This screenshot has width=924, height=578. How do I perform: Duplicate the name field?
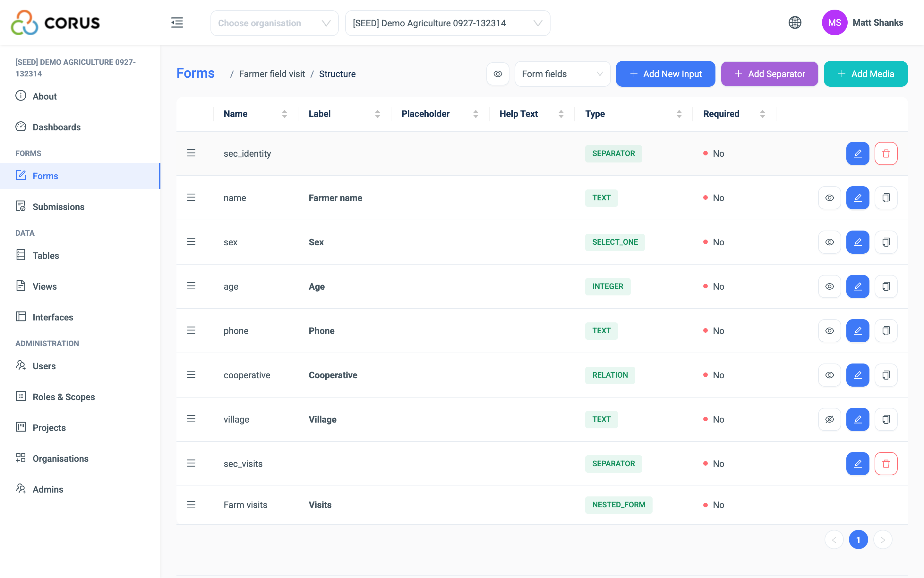click(886, 197)
